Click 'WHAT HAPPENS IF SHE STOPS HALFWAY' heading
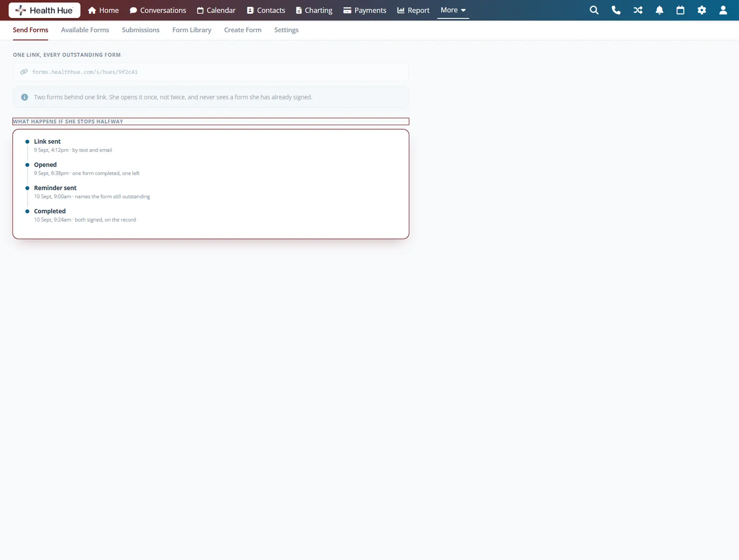739x560 pixels. click(x=68, y=121)
